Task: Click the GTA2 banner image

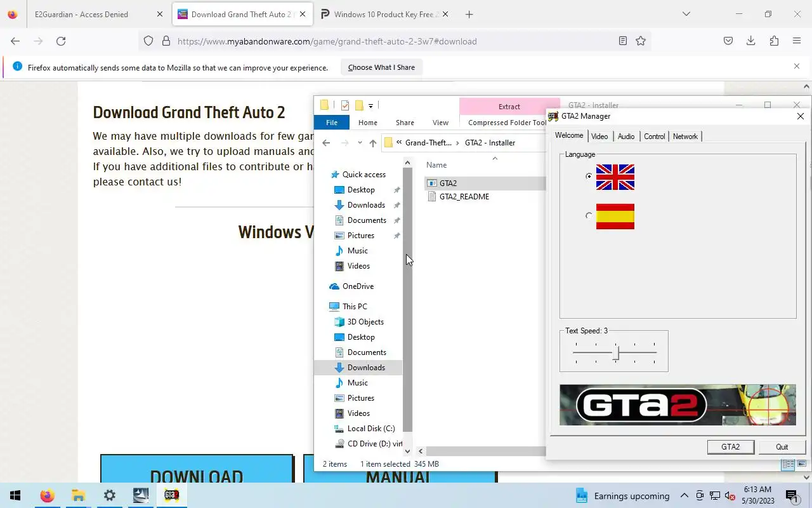Action: click(678, 404)
